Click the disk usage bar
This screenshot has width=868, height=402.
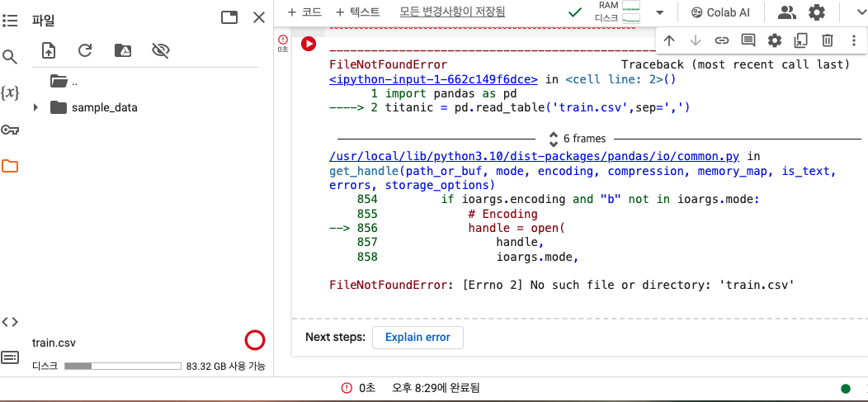coord(123,366)
